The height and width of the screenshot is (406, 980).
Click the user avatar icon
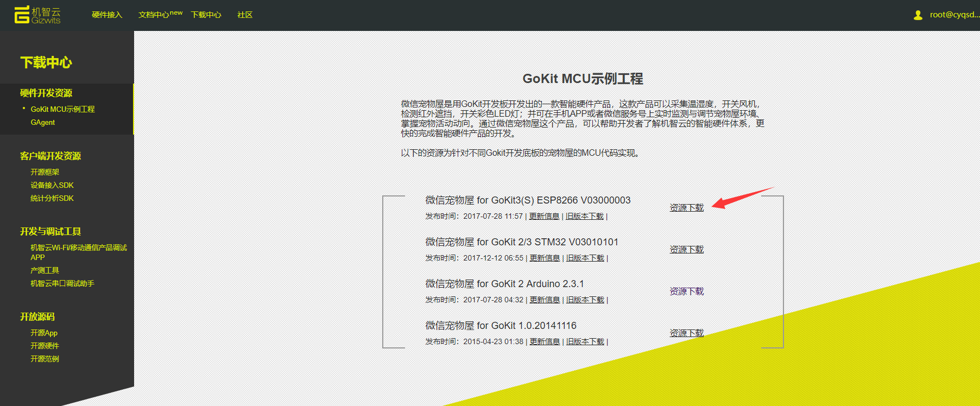click(x=918, y=15)
